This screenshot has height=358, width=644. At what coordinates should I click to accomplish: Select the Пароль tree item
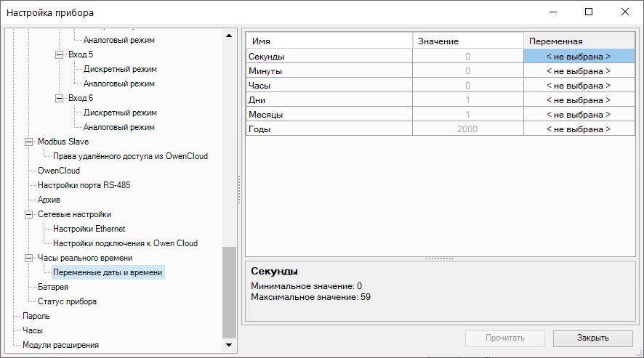[x=36, y=316]
